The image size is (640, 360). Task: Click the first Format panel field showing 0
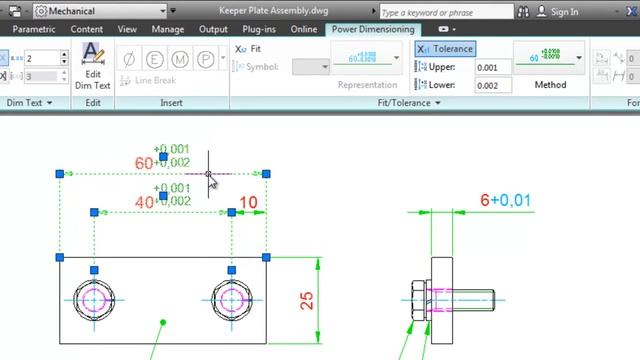(x=633, y=58)
